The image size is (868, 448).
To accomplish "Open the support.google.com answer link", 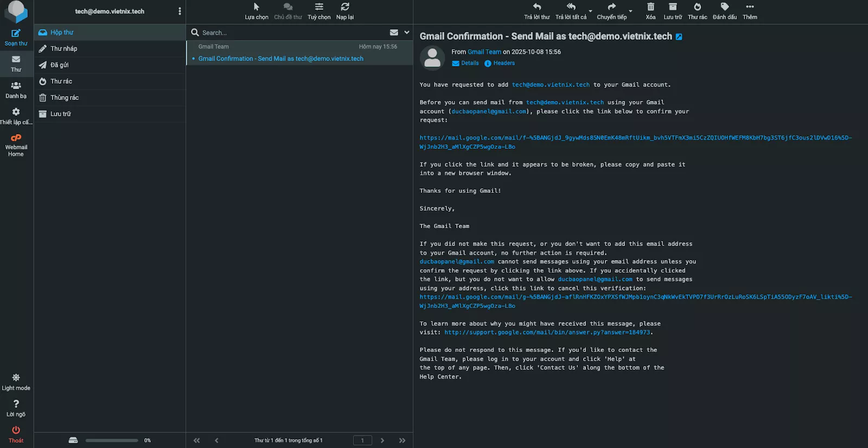I will point(547,332).
